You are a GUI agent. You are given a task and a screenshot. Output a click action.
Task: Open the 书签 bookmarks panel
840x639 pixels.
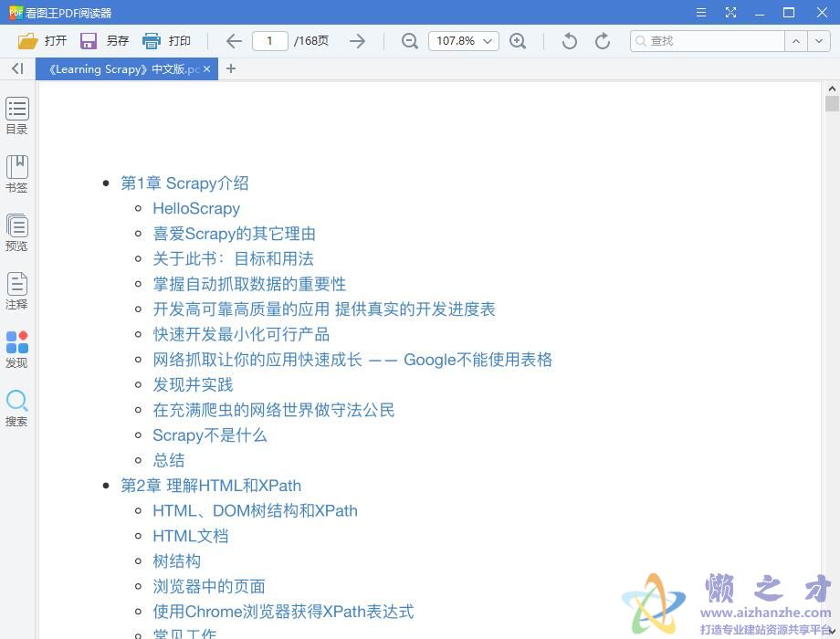click(x=17, y=174)
